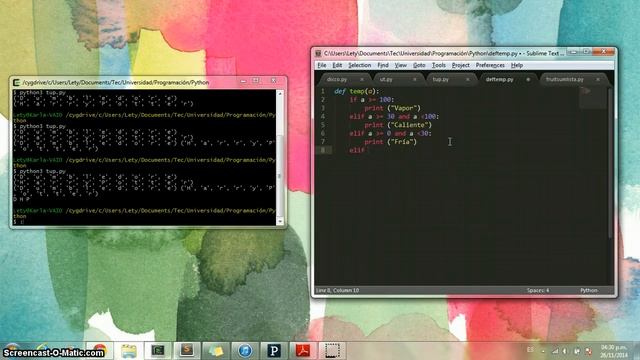Show hidden tray icons arrow

coord(543,351)
